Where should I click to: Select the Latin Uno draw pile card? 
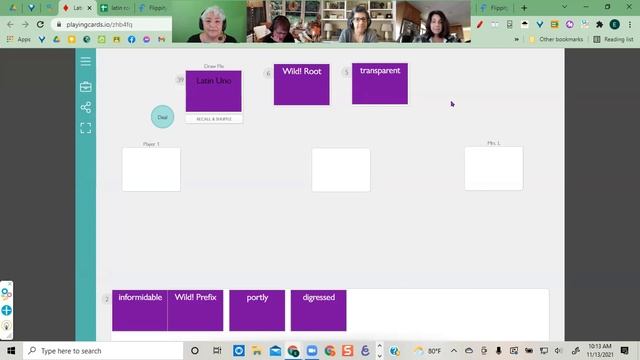pyautogui.click(x=213, y=91)
